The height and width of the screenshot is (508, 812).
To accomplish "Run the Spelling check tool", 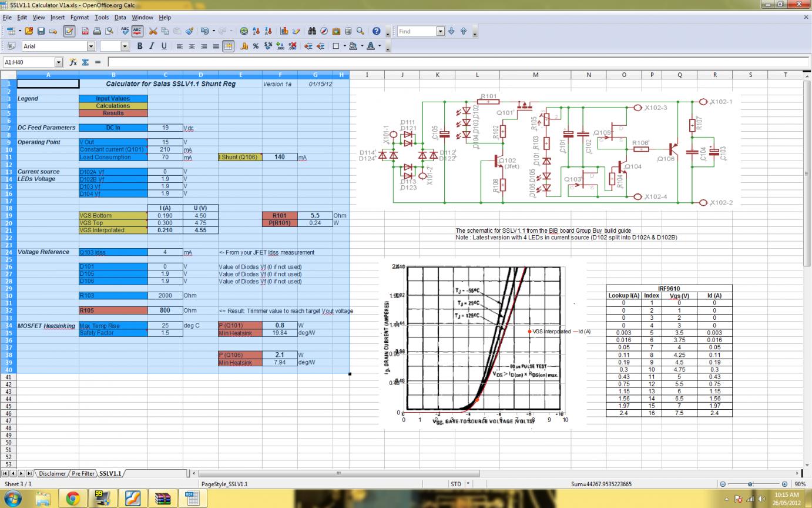I will (x=126, y=31).
